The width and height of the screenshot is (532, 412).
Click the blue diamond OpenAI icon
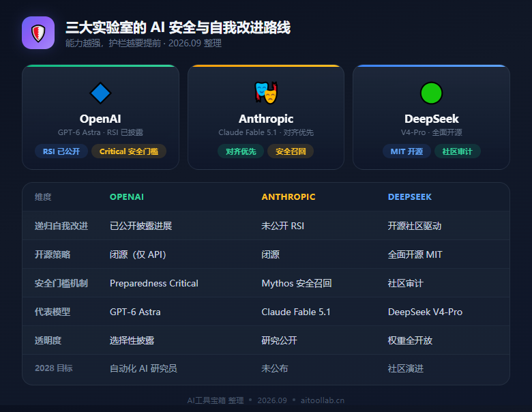point(100,93)
